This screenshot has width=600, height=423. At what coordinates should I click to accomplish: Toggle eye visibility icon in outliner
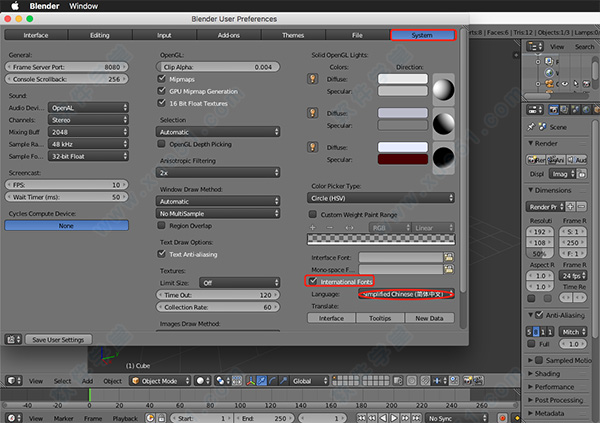tap(565, 84)
